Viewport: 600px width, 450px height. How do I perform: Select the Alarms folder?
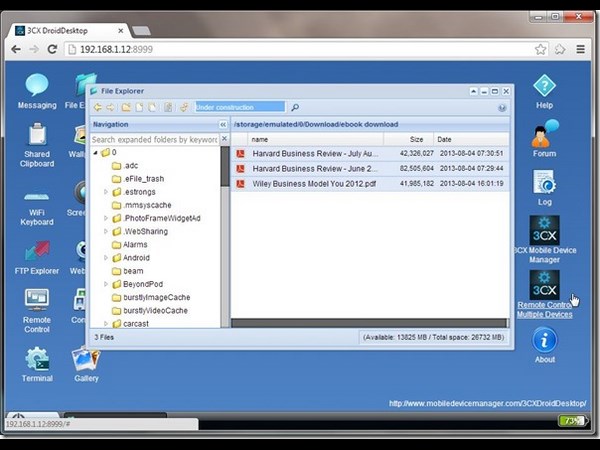pos(135,245)
